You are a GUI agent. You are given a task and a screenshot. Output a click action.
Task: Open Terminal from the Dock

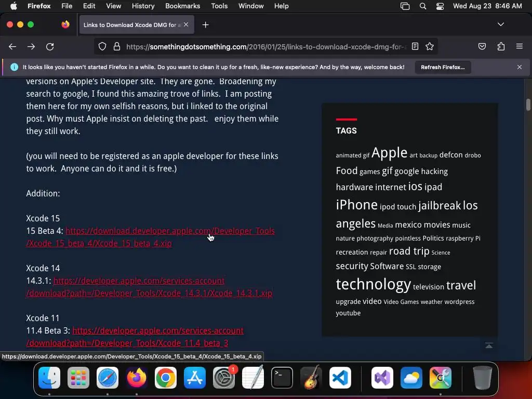[x=282, y=377]
